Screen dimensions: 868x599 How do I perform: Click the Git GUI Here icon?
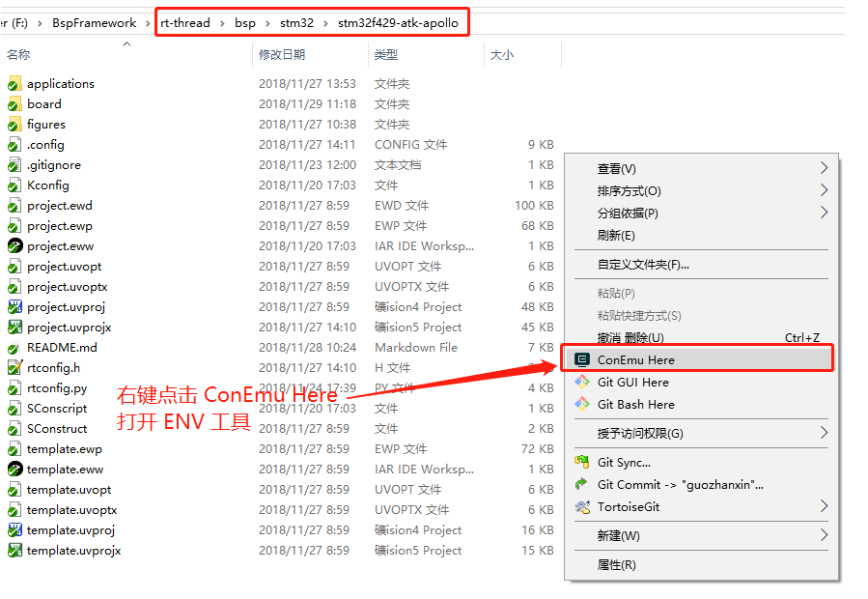click(581, 382)
